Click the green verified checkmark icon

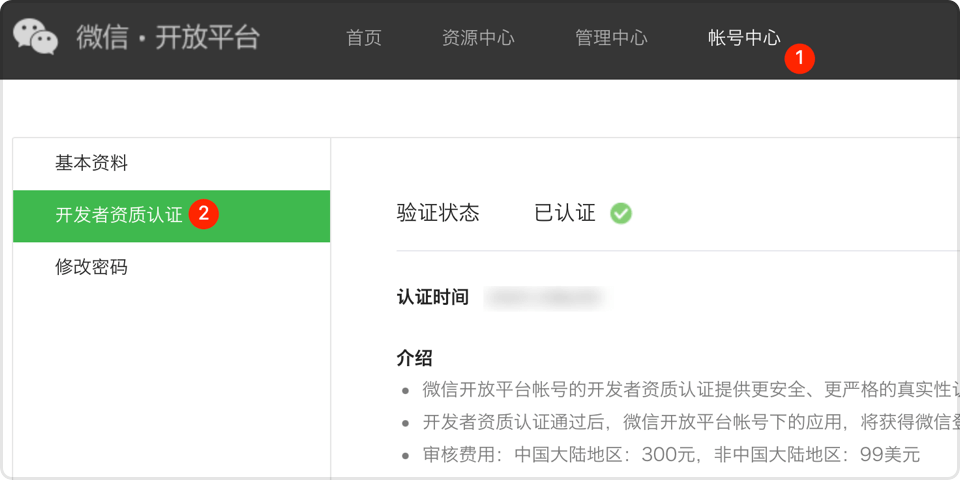coord(621,213)
